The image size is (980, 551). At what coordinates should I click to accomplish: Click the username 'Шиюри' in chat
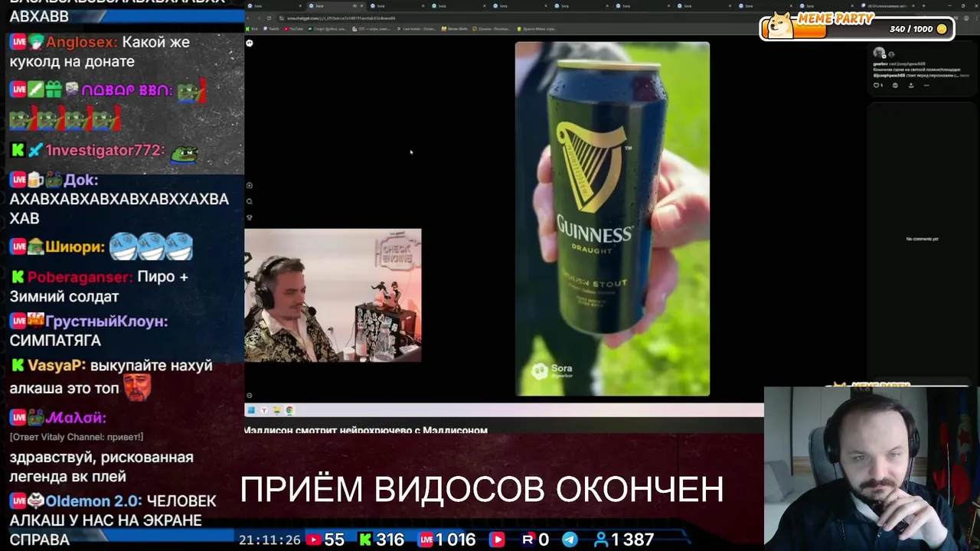(74, 247)
